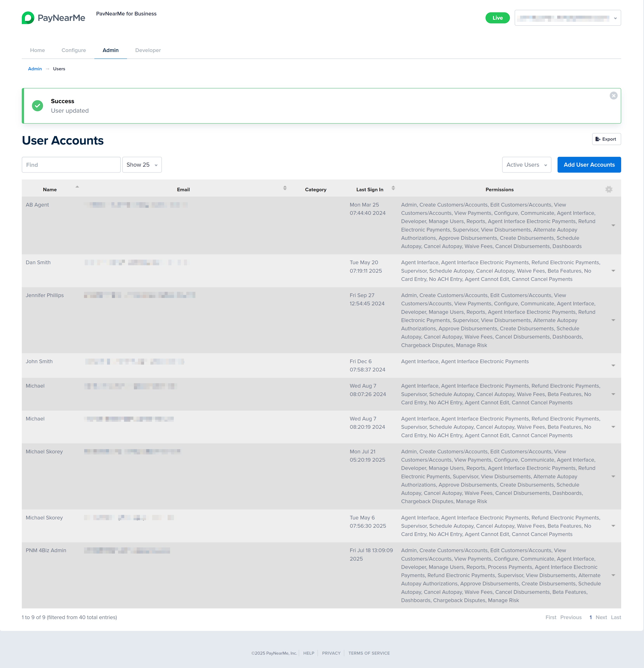Click the PayNearMe for Business title
Screen dimensions: 644x668
126,14
